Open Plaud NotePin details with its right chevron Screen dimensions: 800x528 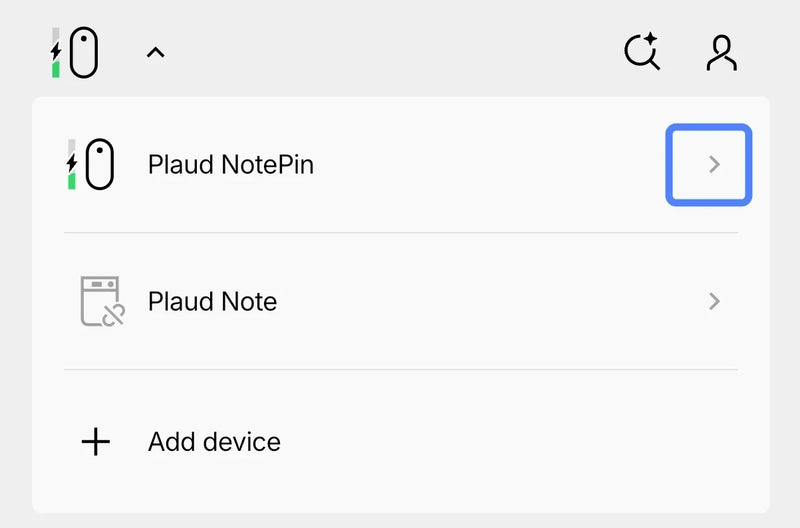713,165
